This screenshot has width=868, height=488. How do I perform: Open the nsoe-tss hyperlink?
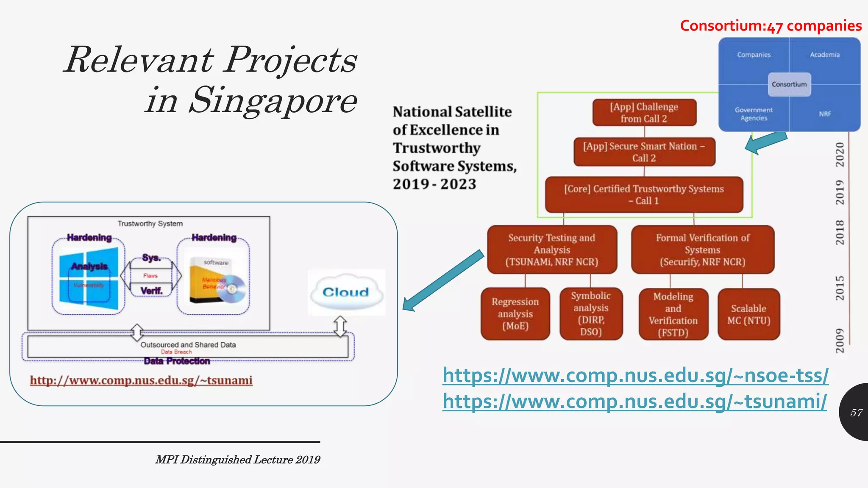point(635,375)
